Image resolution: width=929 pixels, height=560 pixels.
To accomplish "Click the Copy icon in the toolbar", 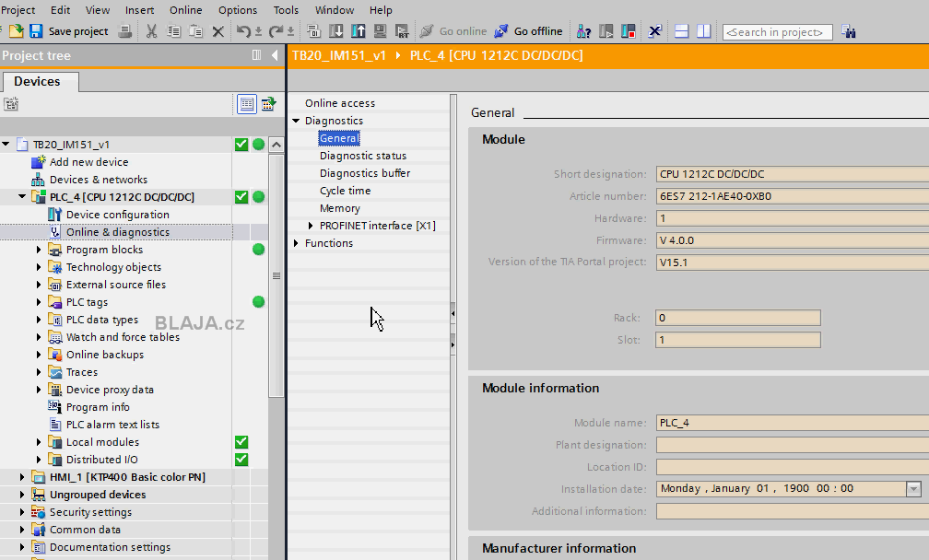I will tap(173, 30).
